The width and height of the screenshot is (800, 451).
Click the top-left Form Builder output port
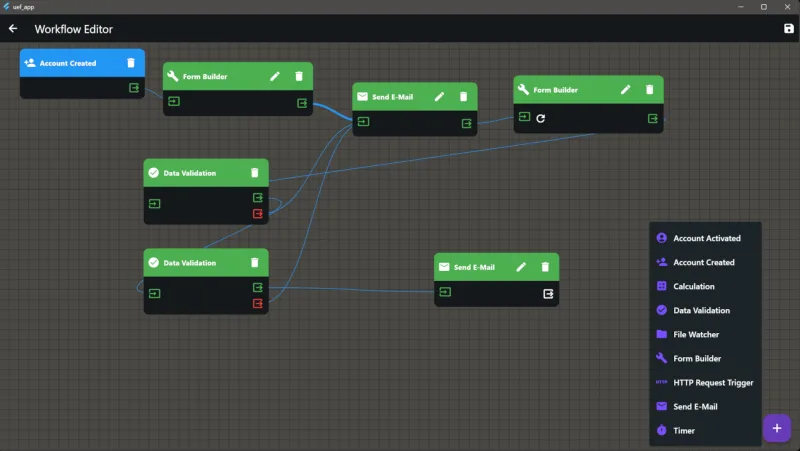click(302, 103)
